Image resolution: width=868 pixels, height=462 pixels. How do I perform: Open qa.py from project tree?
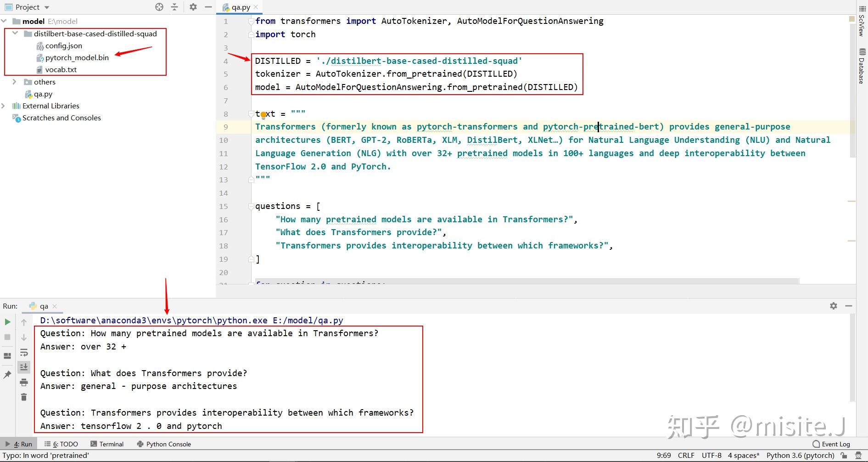pyautogui.click(x=43, y=94)
